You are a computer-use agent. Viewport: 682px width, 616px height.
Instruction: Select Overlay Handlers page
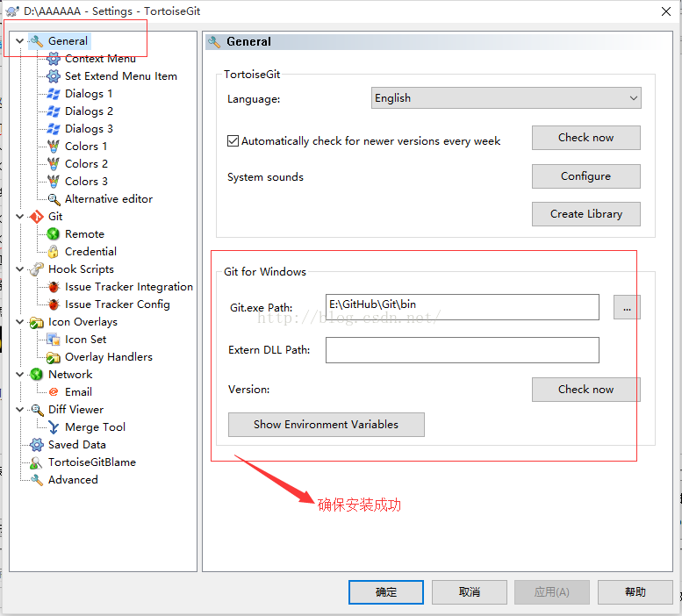[109, 357]
